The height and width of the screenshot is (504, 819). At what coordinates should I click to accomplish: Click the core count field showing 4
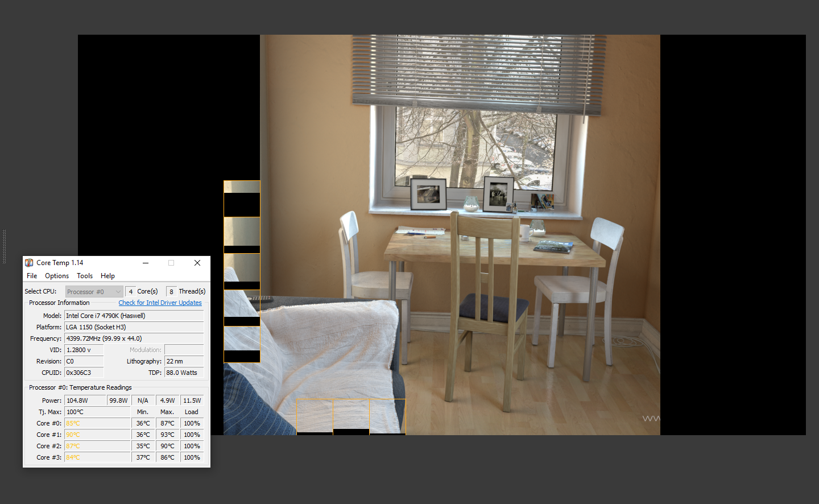(130, 292)
